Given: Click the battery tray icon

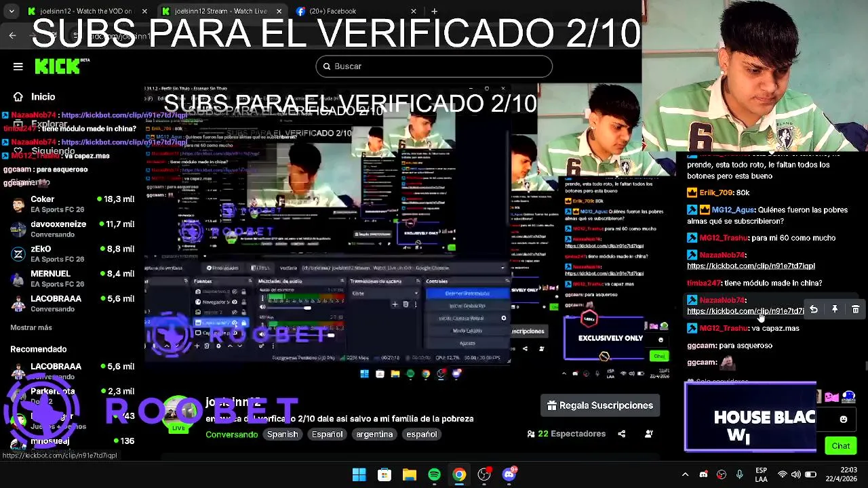Looking at the screenshot, I should point(810,475).
